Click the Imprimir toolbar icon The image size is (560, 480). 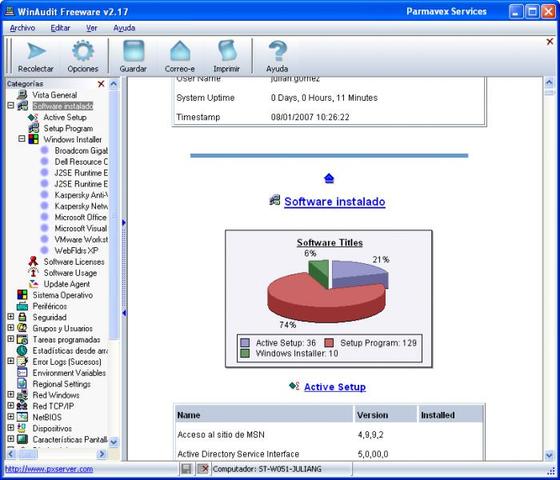227,51
